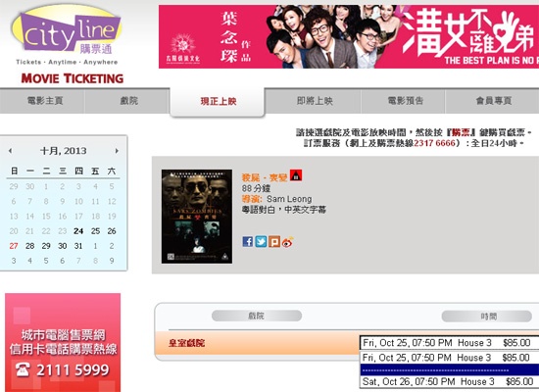This screenshot has width=539, height=392.
Task: Click the 皇室戲院 cinema link
Action: (x=186, y=343)
